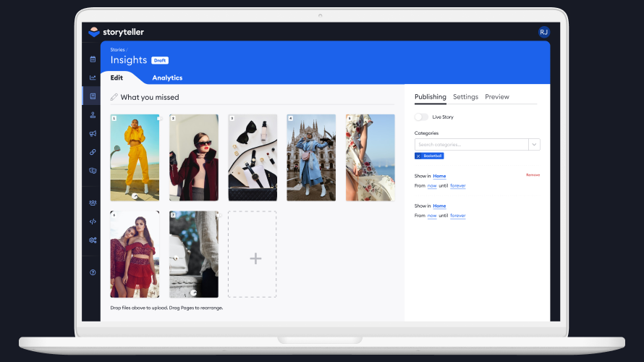Click the red Remove link

coord(533,175)
